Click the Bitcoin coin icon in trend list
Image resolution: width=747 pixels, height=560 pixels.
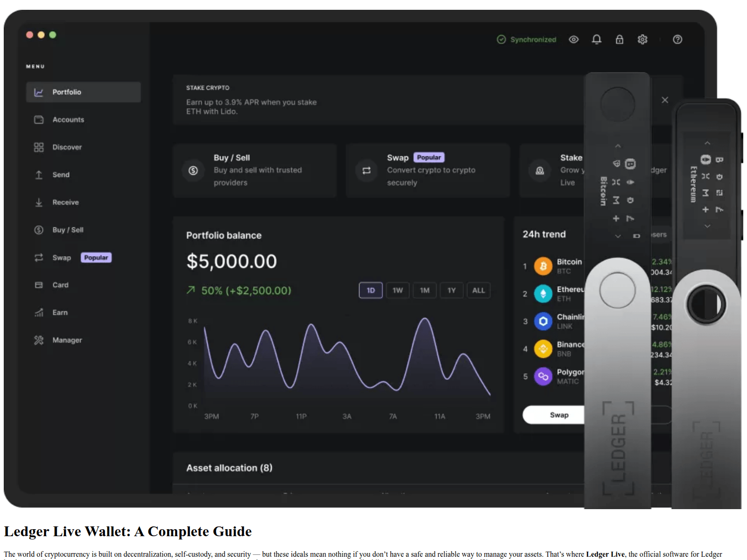pos(543,266)
